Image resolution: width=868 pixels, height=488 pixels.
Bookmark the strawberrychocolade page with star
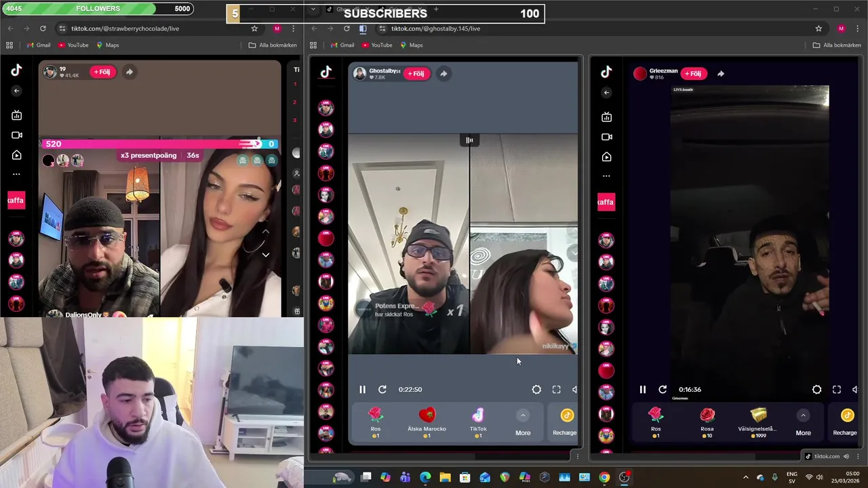click(254, 28)
